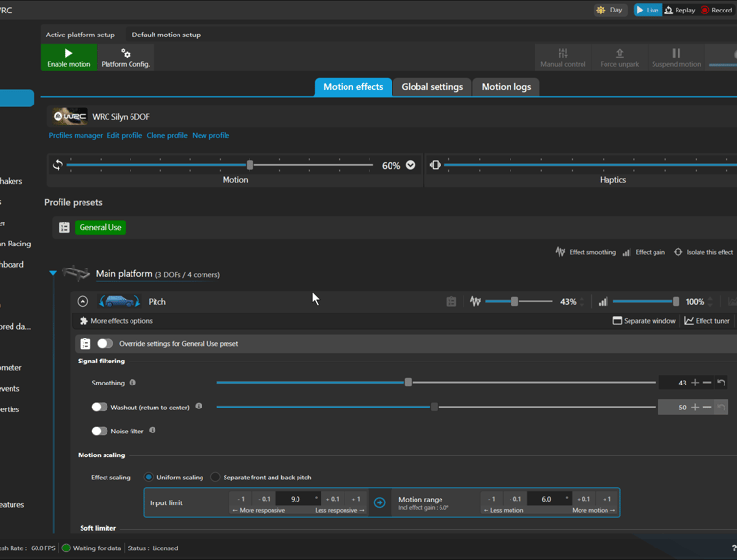Screen dimensions: 737x560
Task: Open effect in Separate window
Action: pyautogui.click(x=644, y=321)
